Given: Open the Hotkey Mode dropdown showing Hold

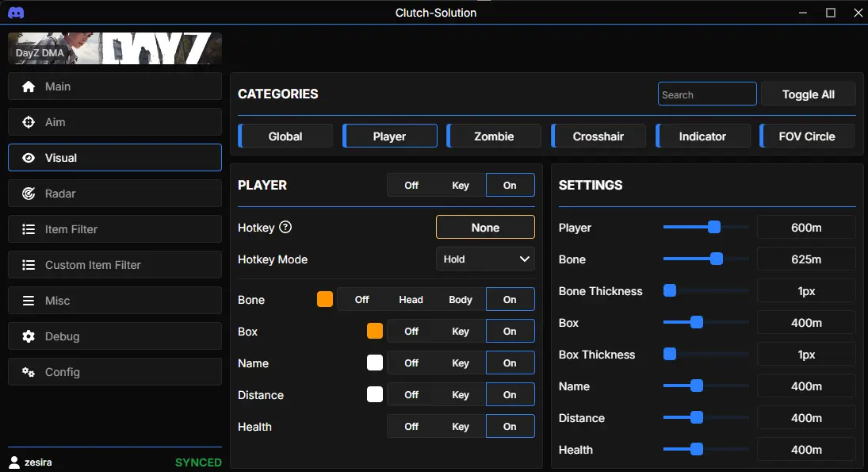Looking at the screenshot, I should pos(485,259).
